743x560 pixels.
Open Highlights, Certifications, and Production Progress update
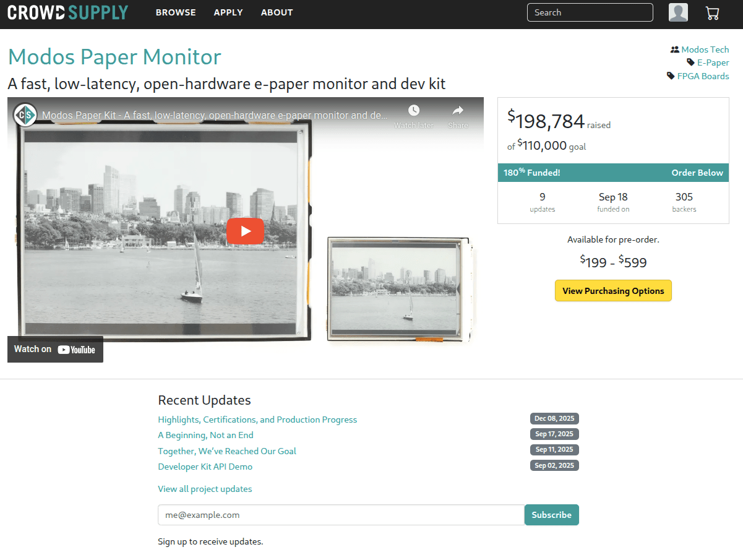click(x=257, y=420)
